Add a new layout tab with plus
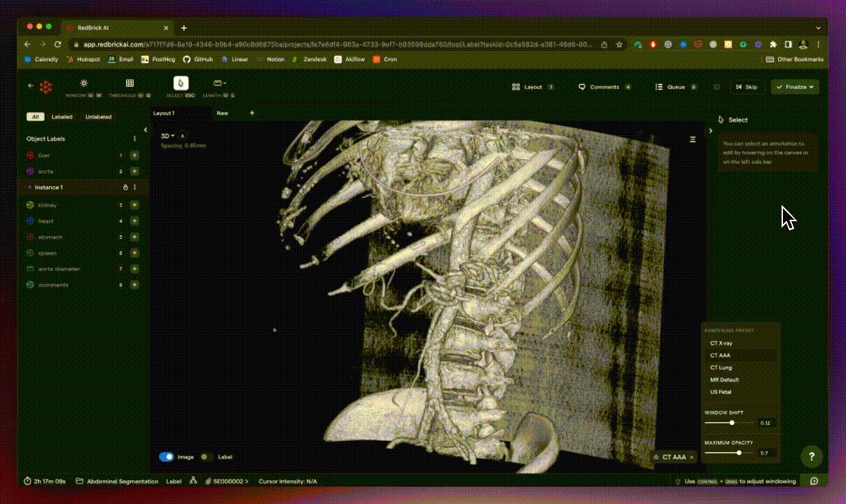The height and width of the screenshot is (504, 846). pos(252,113)
